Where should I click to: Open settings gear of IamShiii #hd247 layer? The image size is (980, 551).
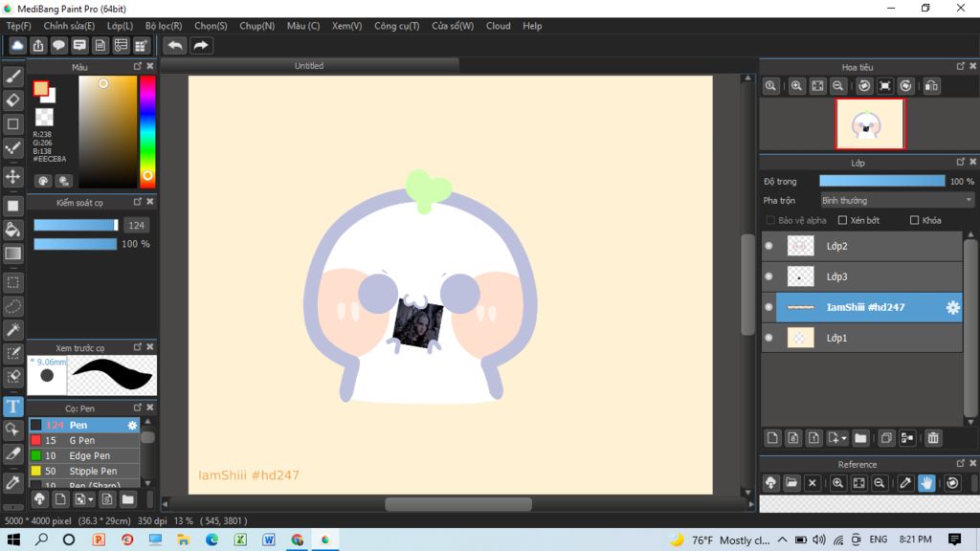[x=952, y=307]
